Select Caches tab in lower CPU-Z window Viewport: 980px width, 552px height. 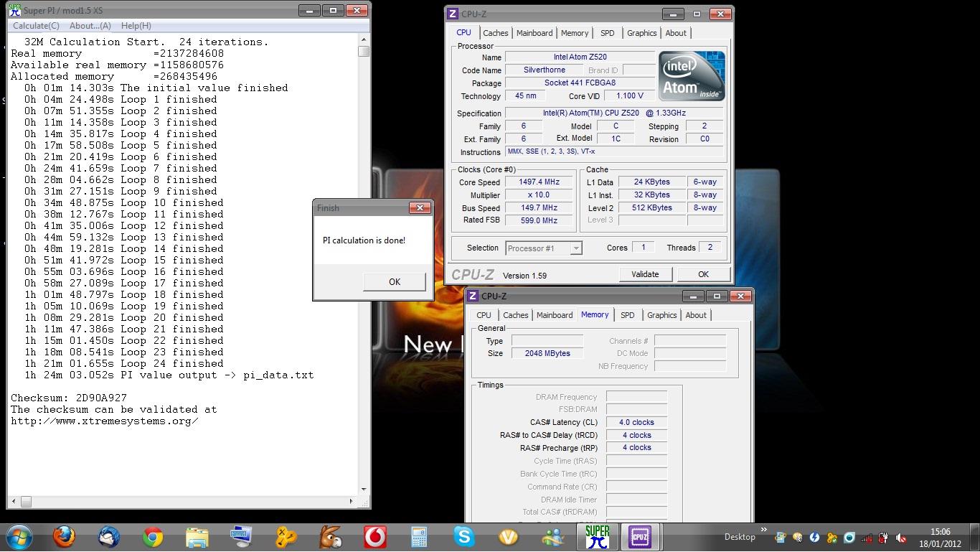[x=515, y=315]
